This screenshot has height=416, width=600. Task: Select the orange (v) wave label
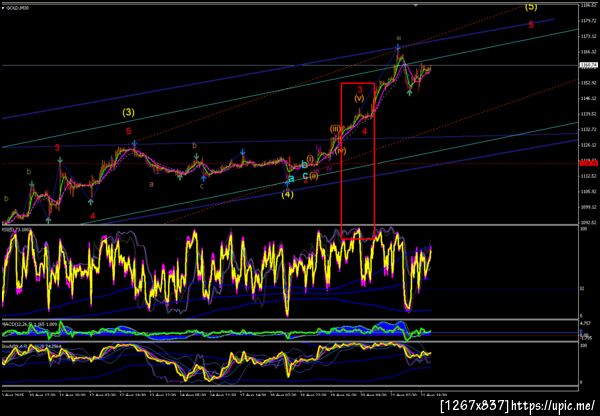tap(359, 98)
